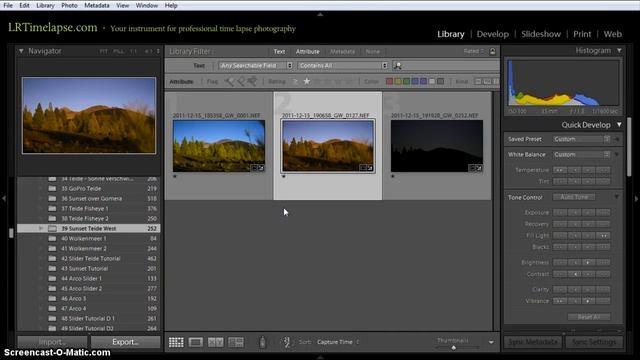The height and width of the screenshot is (360, 640).
Task: Click the Export button
Action: [125, 342]
